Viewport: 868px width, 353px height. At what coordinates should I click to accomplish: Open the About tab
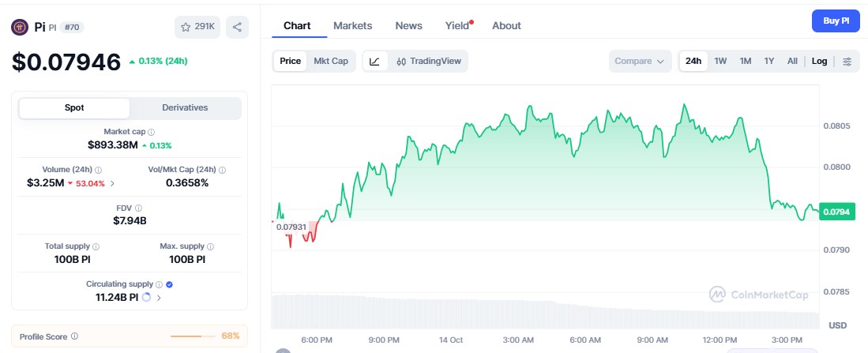(x=506, y=26)
